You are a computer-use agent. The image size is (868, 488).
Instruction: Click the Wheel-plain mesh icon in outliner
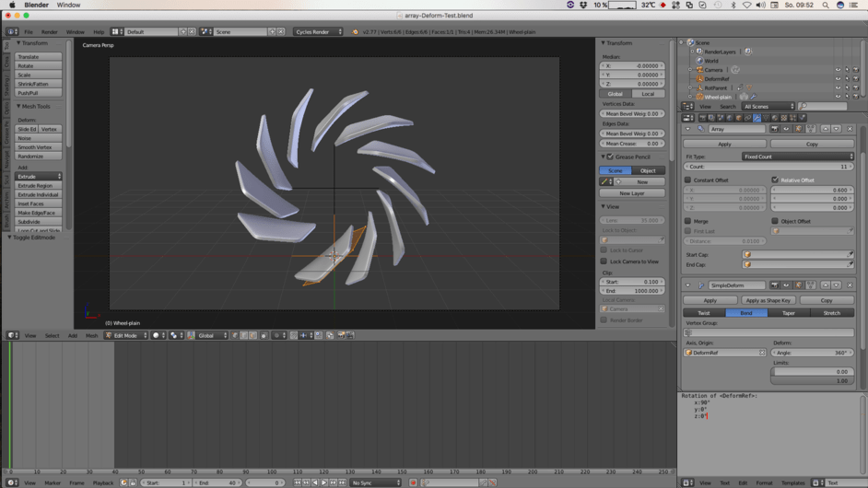tap(700, 97)
